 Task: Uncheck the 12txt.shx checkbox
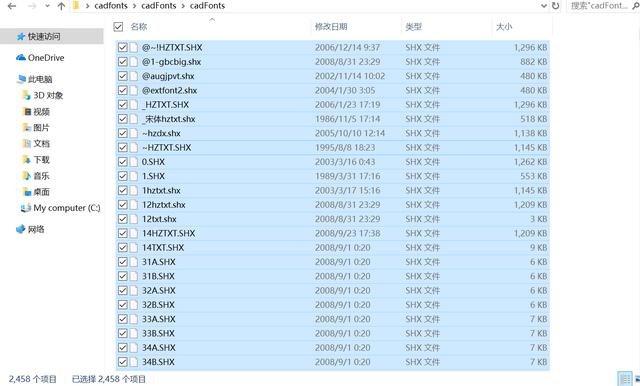122,219
